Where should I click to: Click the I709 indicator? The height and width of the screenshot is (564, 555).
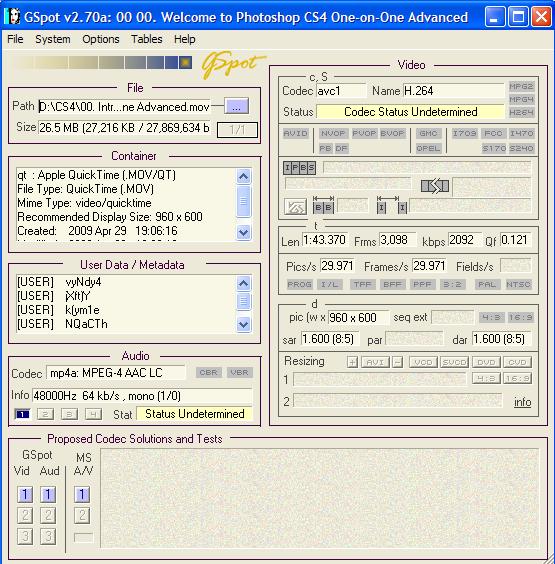(465, 133)
